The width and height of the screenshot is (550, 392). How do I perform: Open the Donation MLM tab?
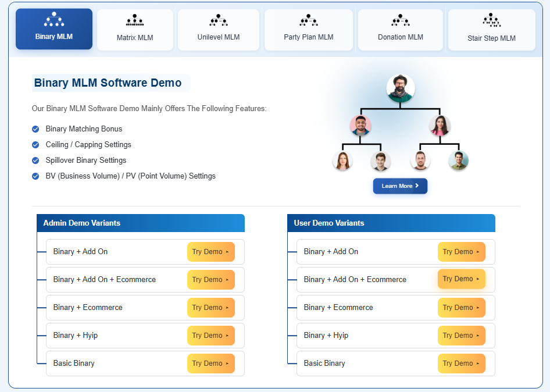(x=400, y=30)
